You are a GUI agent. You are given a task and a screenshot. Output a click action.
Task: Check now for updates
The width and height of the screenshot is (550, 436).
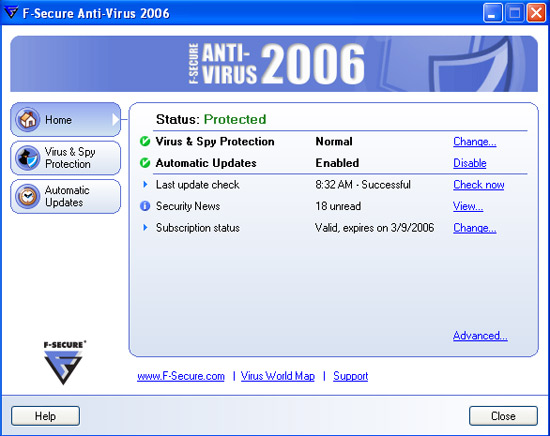point(479,185)
